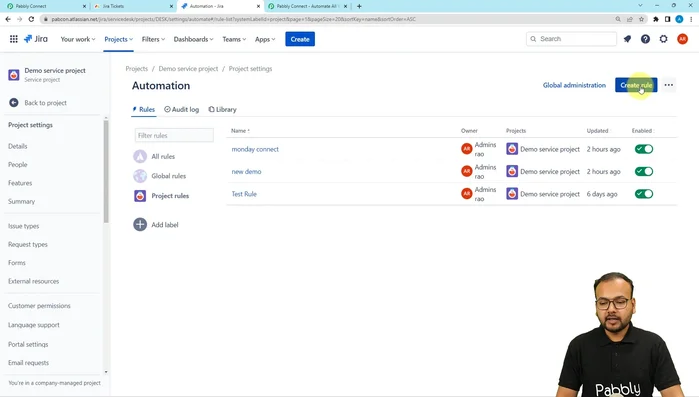The height and width of the screenshot is (397, 699).
Task: Click the Project rules icon
Action: tap(140, 196)
